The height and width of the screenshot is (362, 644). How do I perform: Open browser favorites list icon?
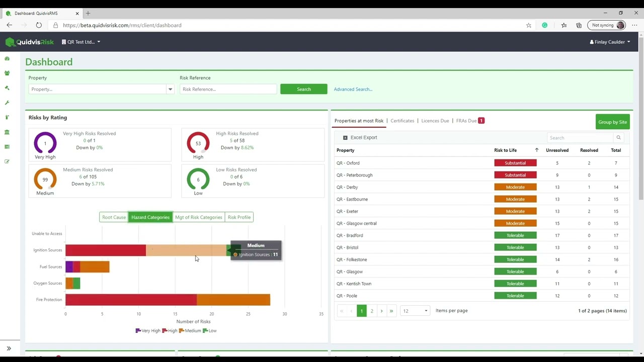[x=564, y=25]
